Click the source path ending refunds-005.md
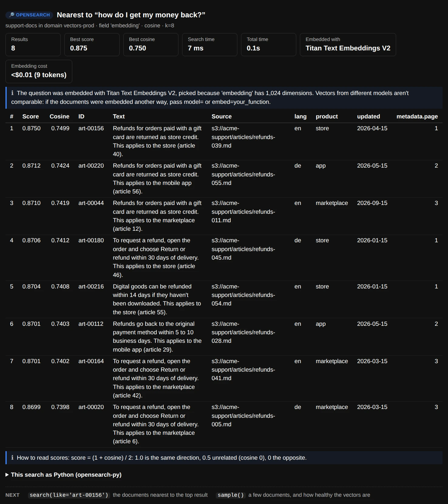 (243, 416)
